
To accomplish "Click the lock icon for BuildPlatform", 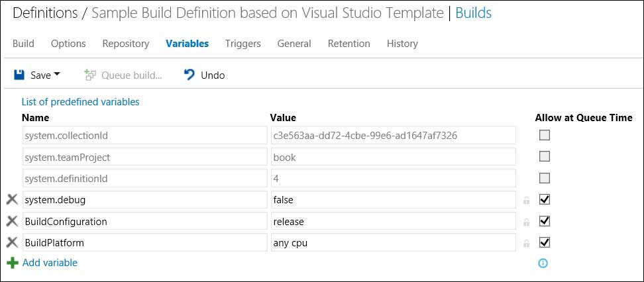I will click(x=527, y=244).
